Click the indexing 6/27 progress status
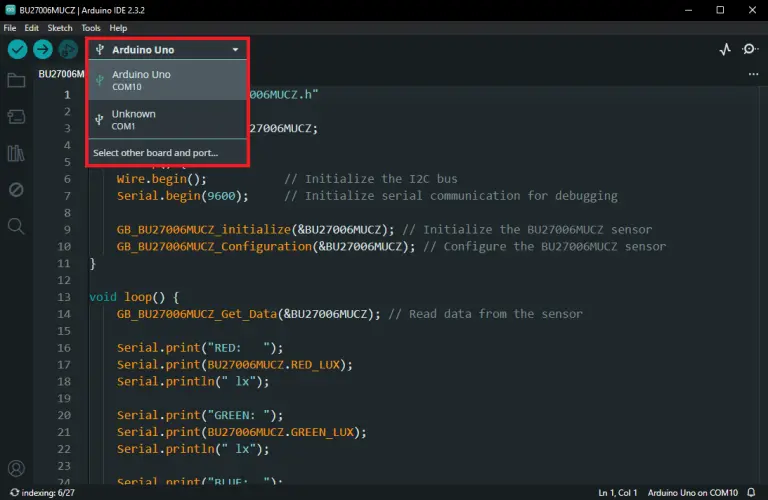768x500 pixels. coord(42,493)
